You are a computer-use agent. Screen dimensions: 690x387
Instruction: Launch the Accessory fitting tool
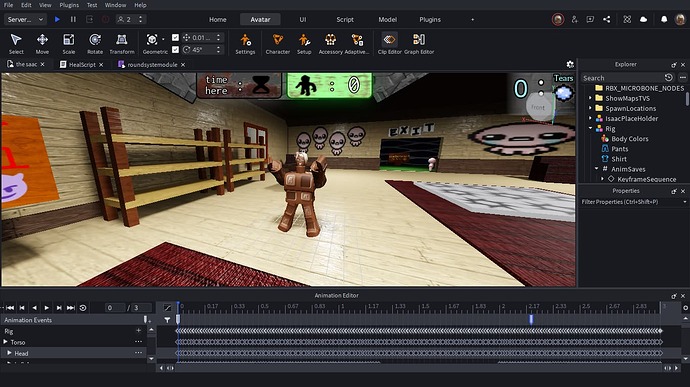(330, 44)
